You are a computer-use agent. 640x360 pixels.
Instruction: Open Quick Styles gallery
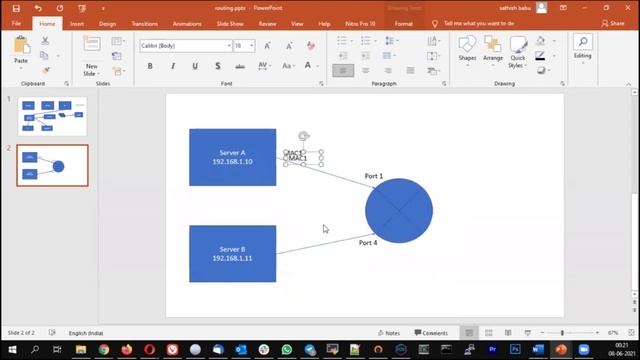(518, 52)
